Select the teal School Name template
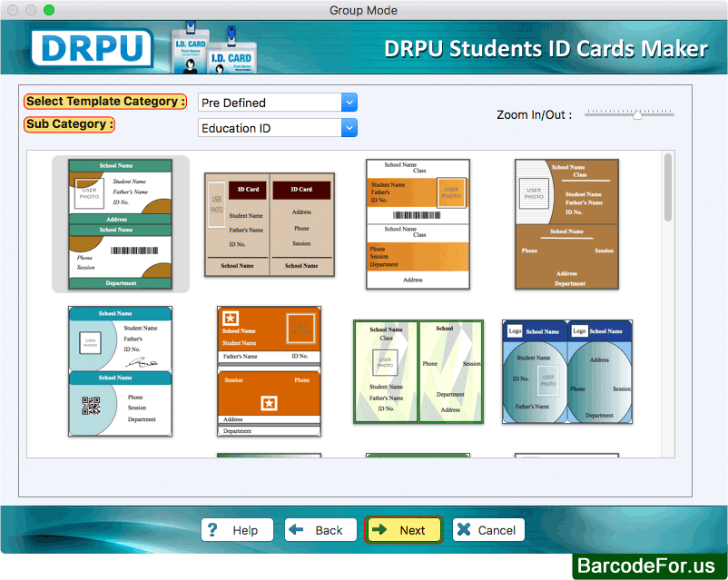728x580 pixels. [x=121, y=224]
